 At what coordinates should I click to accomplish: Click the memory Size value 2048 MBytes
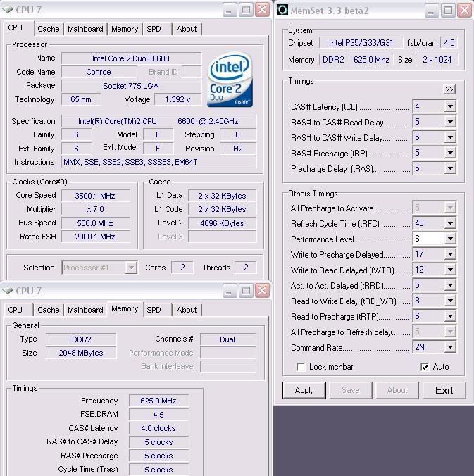click(x=81, y=353)
